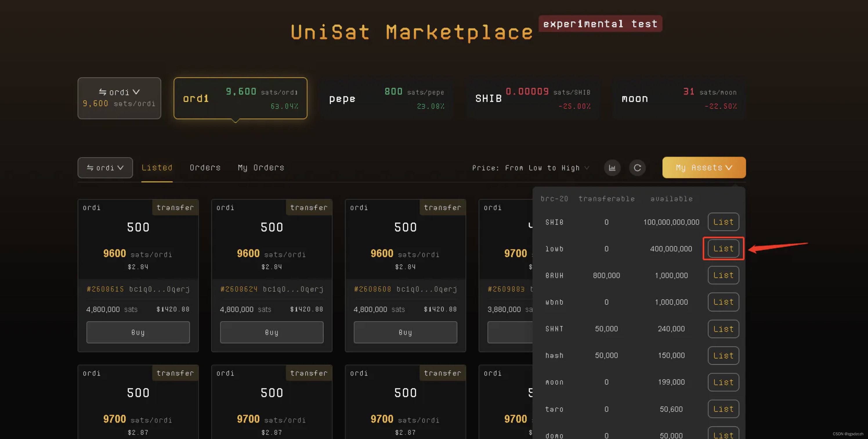Click lowb available balance 400,000,000
This screenshot has width=868, height=439.
click(671, 249)
